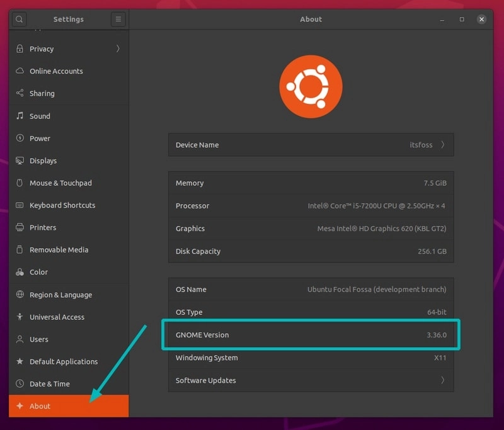Select the Printers icon in sidebar
Image resolution: width=504 pixels, height=430 pixels.
pos(20,227)
